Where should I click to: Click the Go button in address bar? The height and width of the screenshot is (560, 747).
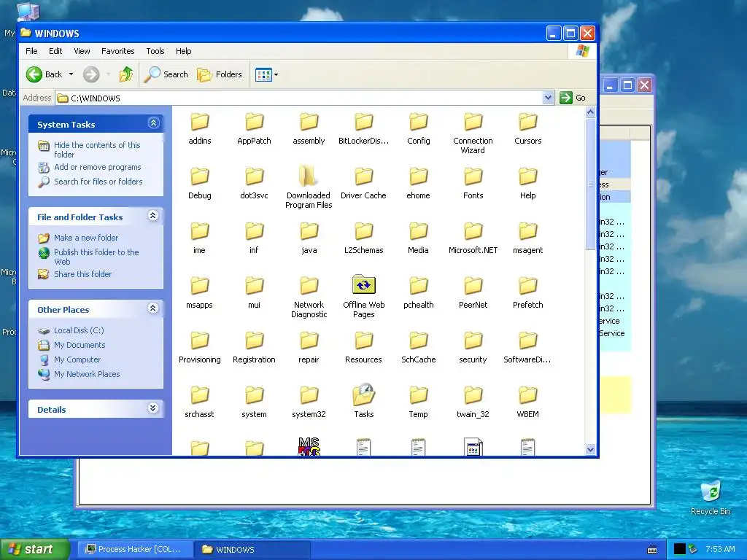pyautogui.click(x=573, y=98)
